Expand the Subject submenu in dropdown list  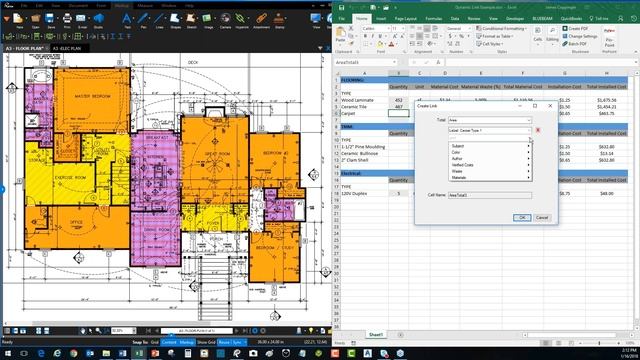coord(490,146)
